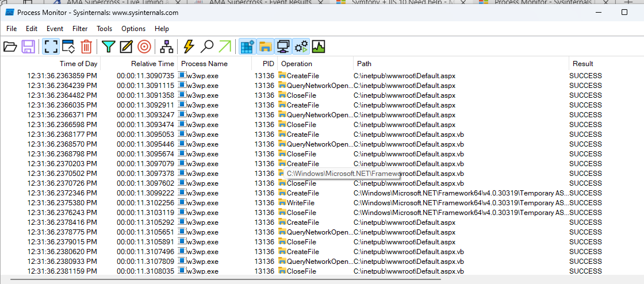Image resolution: width=644 pixels, height=284 pixels.
Task: Toggle the Autoscroll button
Action: point(68,47)
